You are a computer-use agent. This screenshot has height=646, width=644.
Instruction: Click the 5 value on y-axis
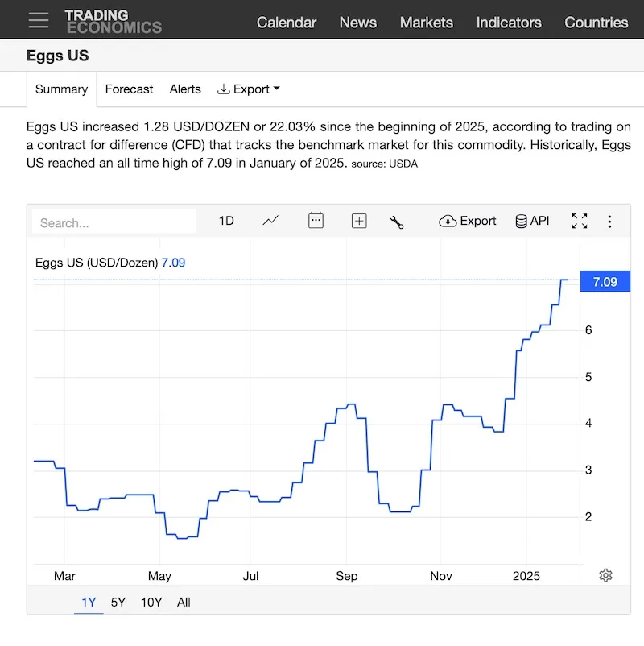coord(588,377)
